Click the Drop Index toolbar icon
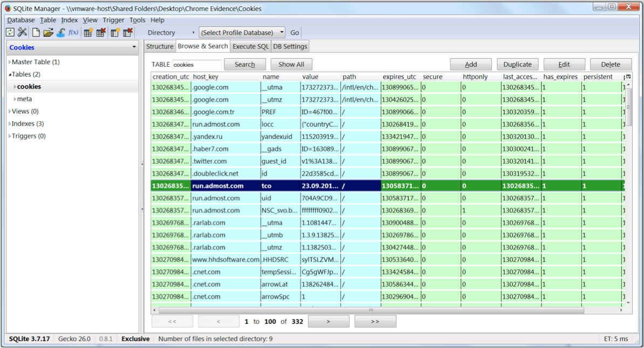 point(127,32)
